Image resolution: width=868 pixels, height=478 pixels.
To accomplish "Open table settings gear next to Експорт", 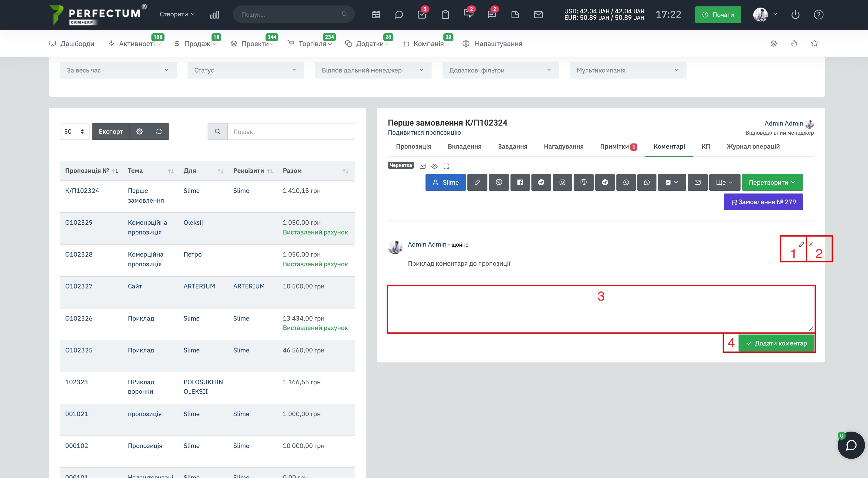I will pyautogui.click(x=140, y=131).
